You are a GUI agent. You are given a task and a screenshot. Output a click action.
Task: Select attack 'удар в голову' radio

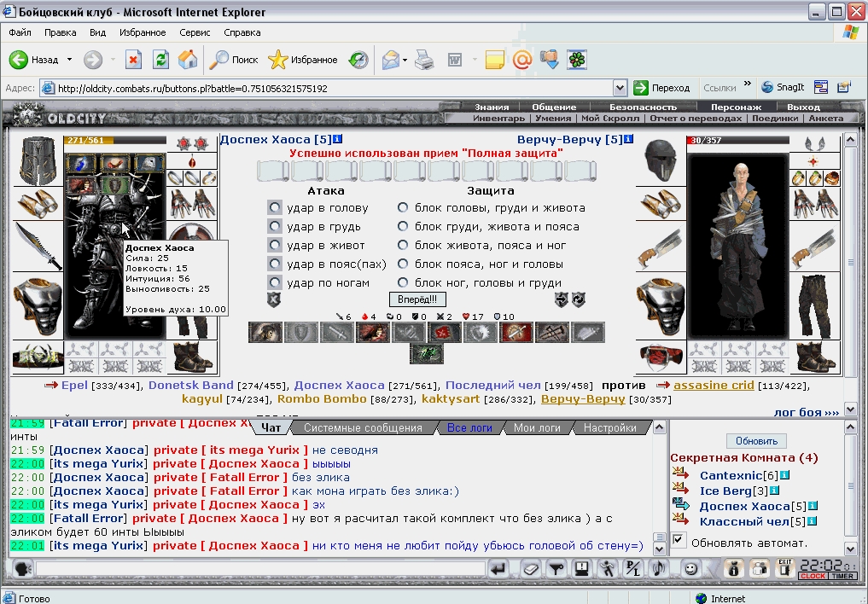(x=275, y=207)
